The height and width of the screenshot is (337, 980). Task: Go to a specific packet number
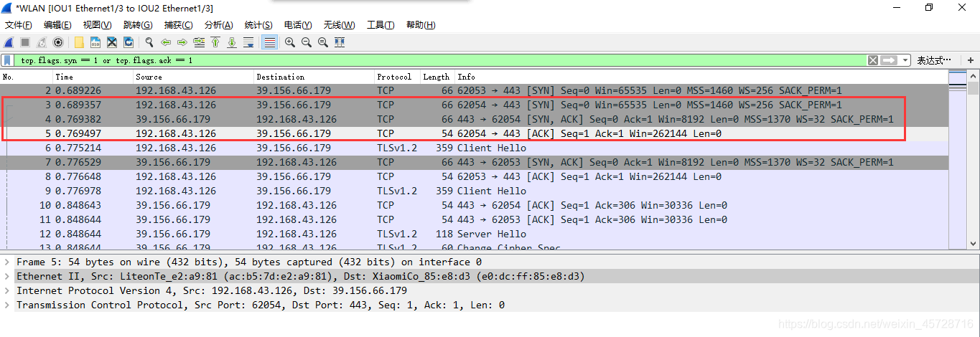click(199, 42)
